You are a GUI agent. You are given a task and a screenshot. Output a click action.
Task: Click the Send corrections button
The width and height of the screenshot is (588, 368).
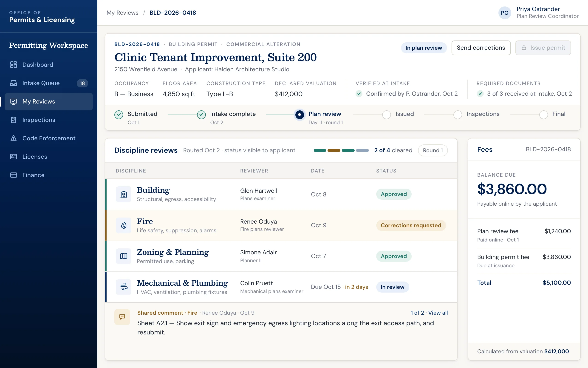click(x=481, y=48)
